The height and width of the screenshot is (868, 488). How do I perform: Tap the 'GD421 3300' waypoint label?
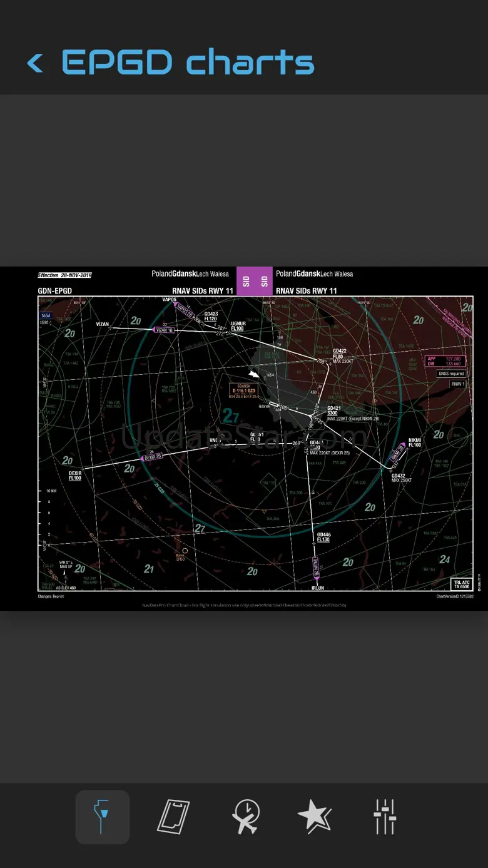(334, 411)
